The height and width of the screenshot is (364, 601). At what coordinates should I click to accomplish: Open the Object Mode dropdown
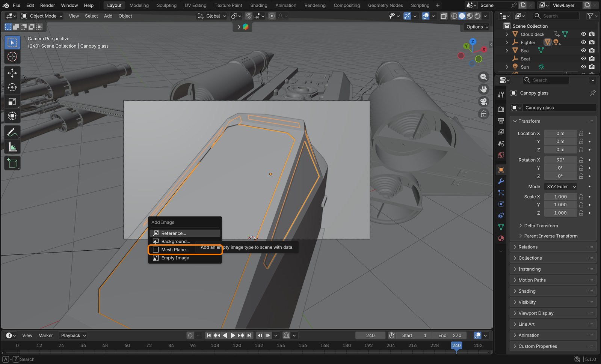click(42, 16)
